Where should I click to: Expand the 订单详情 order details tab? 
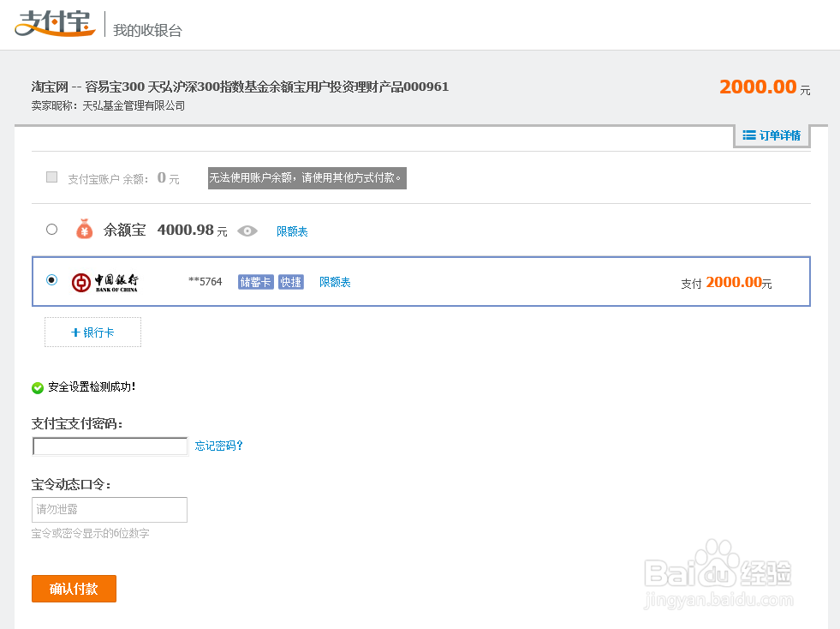point(771,135)
